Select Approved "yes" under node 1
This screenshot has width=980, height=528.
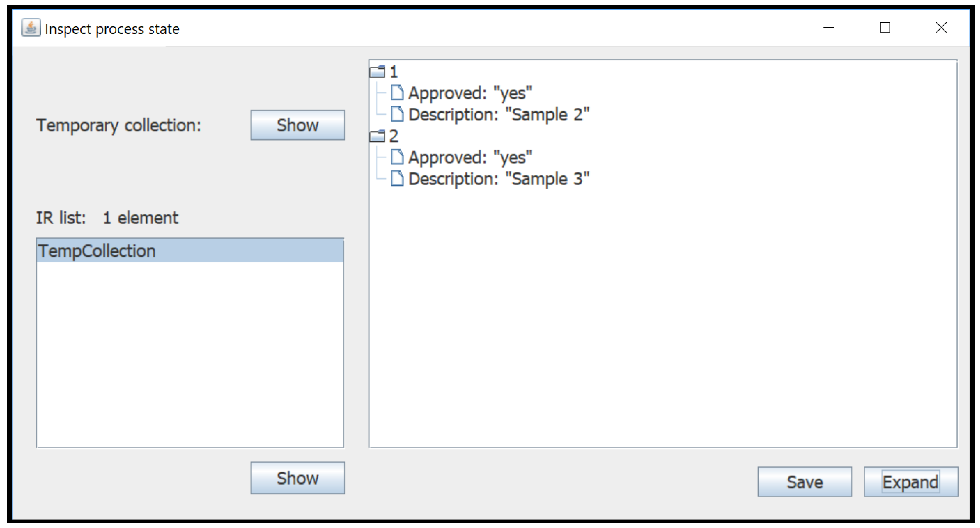tap(470, 93)
